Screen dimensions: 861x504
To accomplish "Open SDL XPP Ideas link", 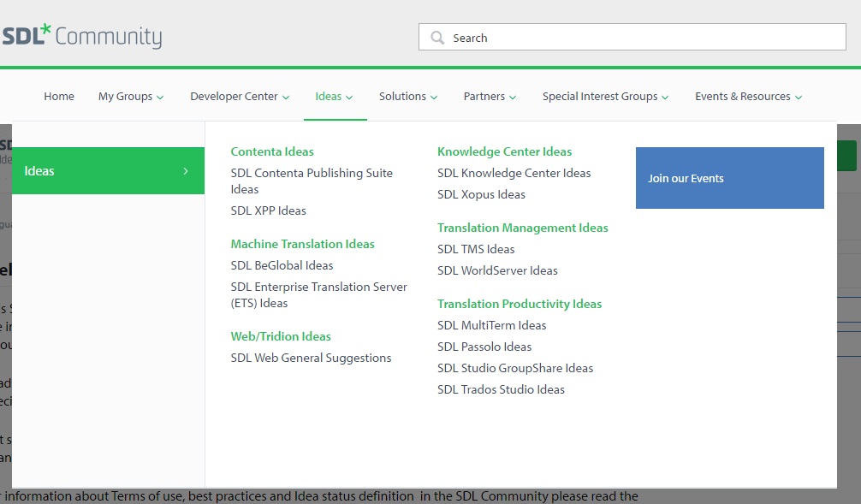I will tap(268, 210).
